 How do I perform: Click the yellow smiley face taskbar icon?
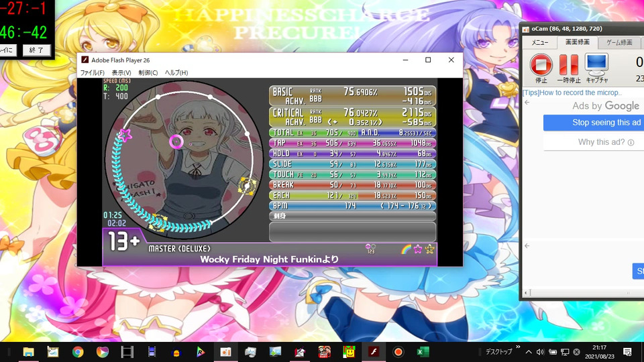coord(349,352)
